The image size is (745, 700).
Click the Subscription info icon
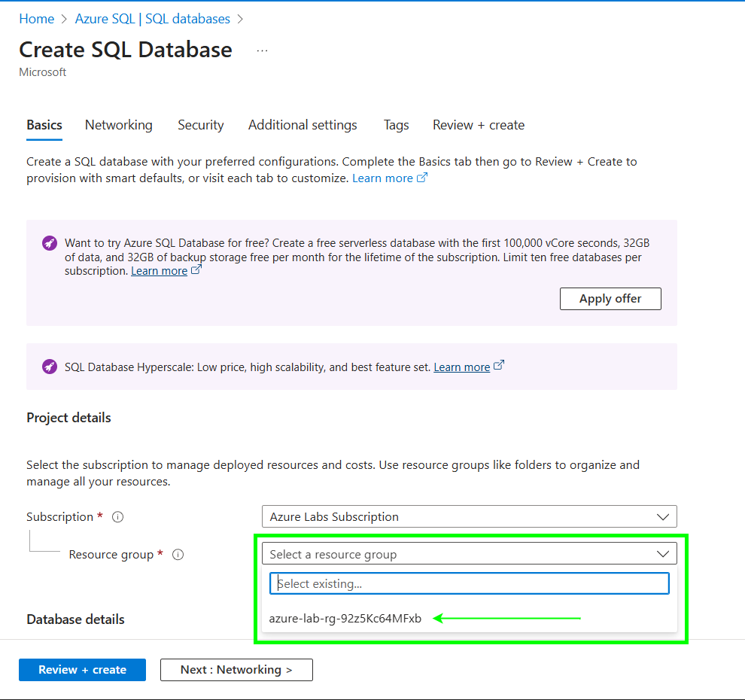tap(117, 517)
